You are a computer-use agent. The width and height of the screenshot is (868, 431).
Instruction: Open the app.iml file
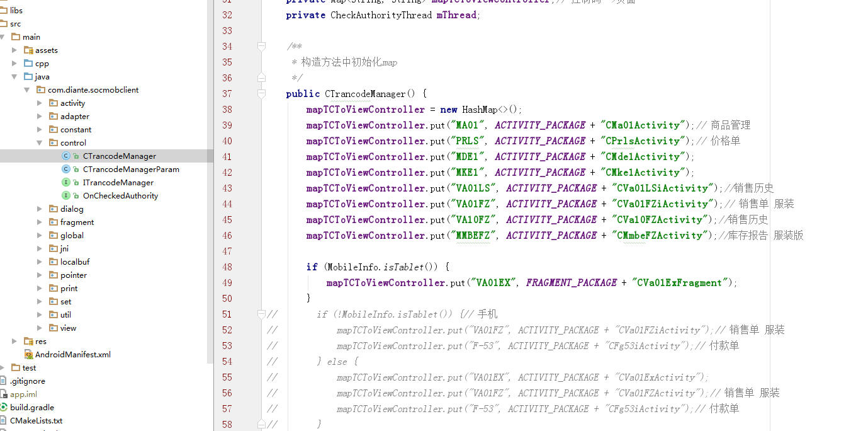(23, 394)
